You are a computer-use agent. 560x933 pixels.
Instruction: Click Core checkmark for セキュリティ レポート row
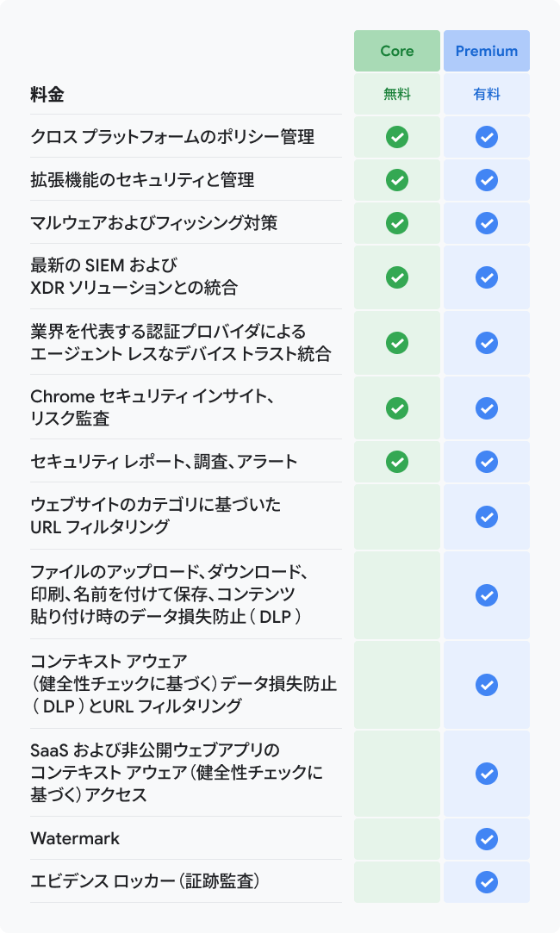pyautogui.click(x=396, y=462)
